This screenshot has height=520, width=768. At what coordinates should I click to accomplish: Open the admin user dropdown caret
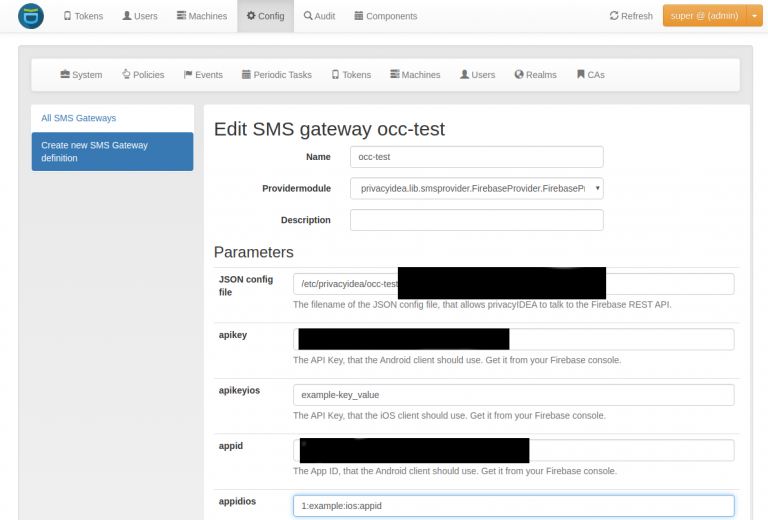click(754, 16)
